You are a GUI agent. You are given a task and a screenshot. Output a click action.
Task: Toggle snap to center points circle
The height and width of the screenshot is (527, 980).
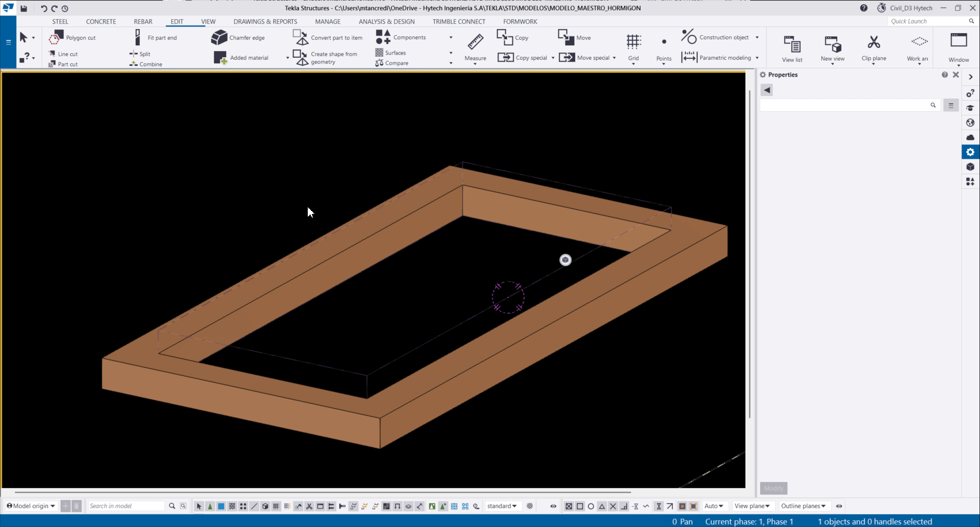click(x=591, y=506)
